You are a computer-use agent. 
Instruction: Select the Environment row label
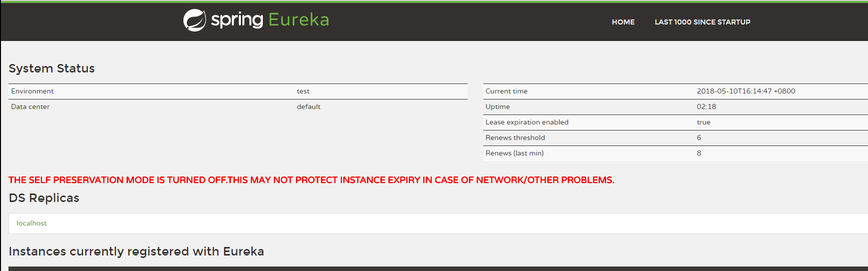tap(32, 91)
